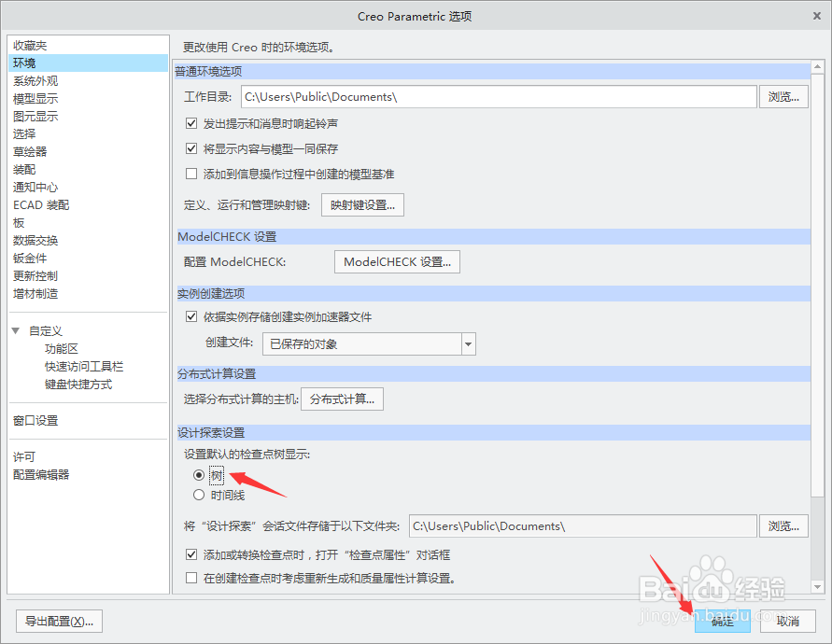
Task: Enable 考虑重新生成和质量属性计算设置 checkbox
Action: [x=191, y=578]
